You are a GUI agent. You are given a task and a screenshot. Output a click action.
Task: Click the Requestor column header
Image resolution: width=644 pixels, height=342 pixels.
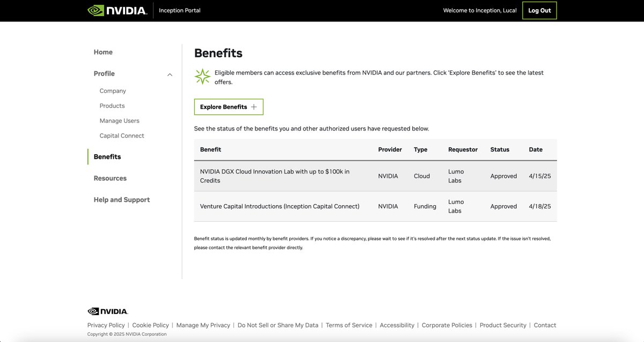463,150
